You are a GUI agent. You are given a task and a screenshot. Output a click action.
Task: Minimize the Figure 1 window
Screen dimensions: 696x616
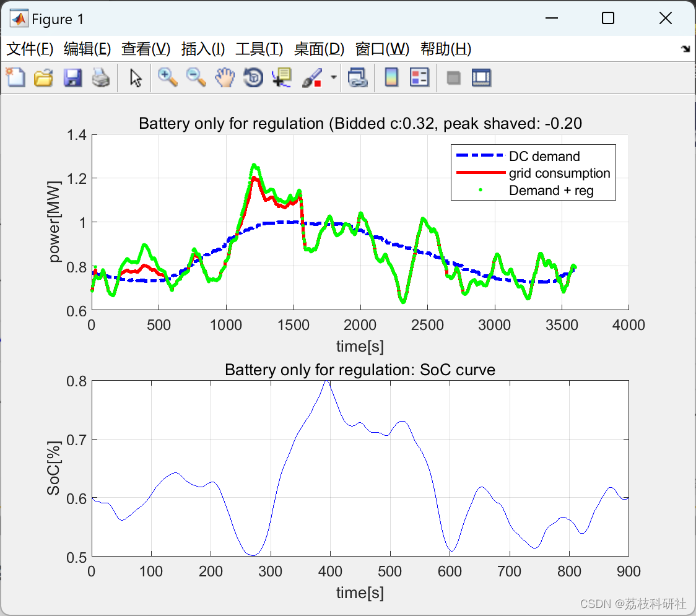tap(551, 18)
